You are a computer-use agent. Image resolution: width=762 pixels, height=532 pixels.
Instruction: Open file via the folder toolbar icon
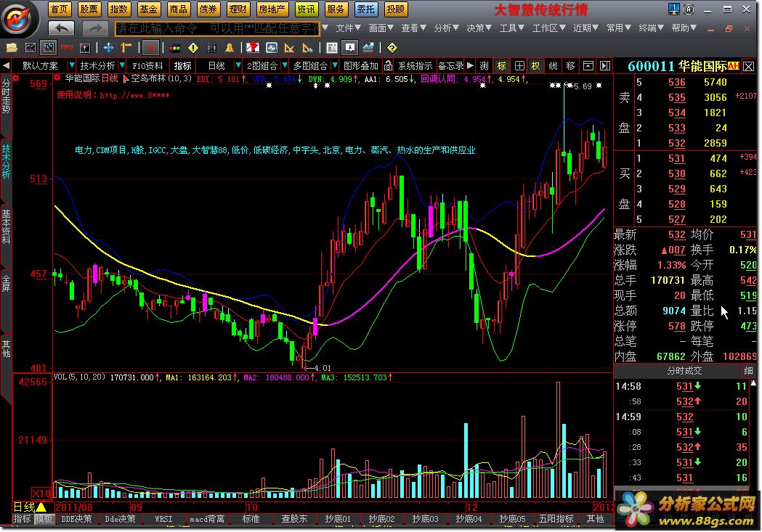12,48
